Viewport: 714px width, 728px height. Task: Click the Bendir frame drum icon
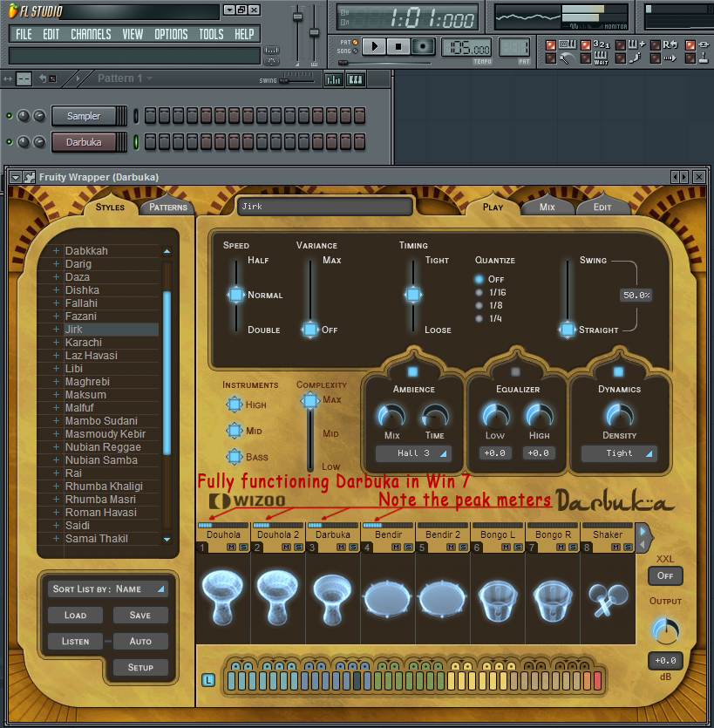click(x=388, y=598)
